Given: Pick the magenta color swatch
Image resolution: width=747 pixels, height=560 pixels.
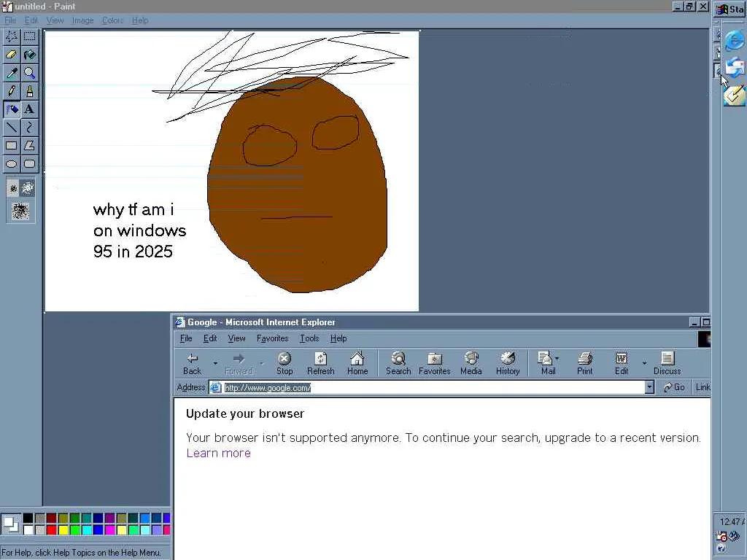Looking at the screenshot, I should coord(109,529).
